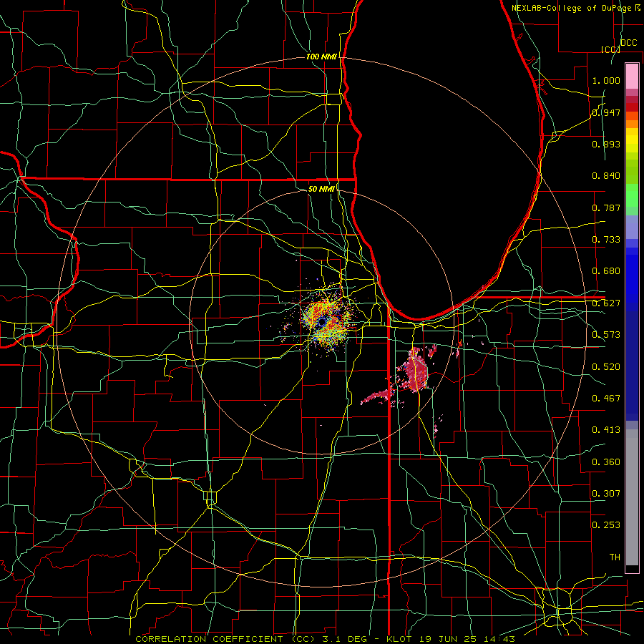
Task: Click the 0.840 scale value
Action: [x=606, y=176]
